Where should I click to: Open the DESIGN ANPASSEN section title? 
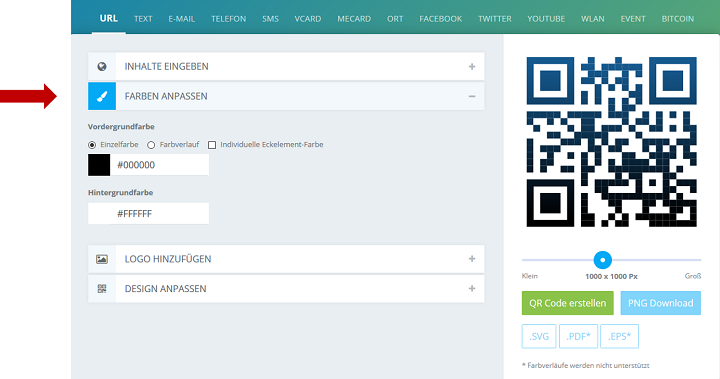click(165, 288)
